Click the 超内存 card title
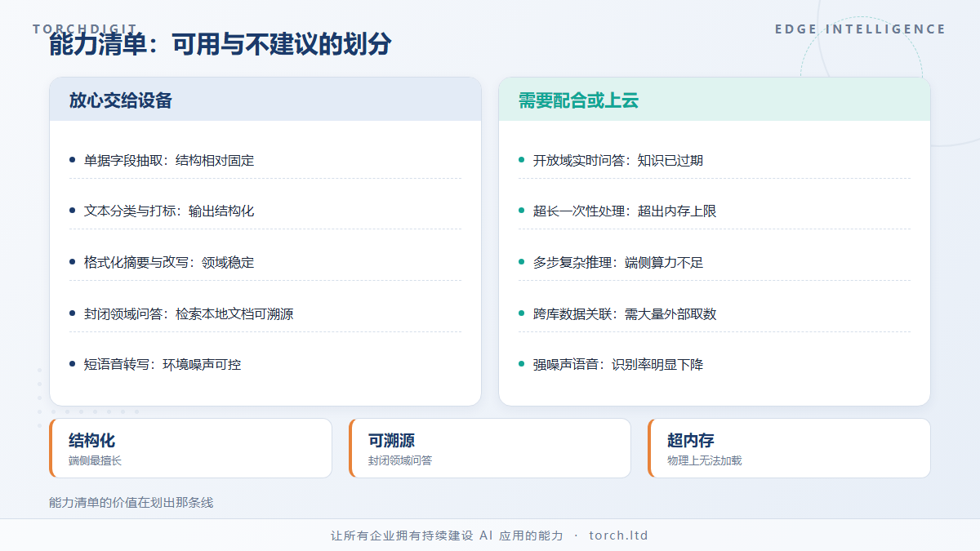Viewport: 980px width, 551px height. (x=691, y=441)
